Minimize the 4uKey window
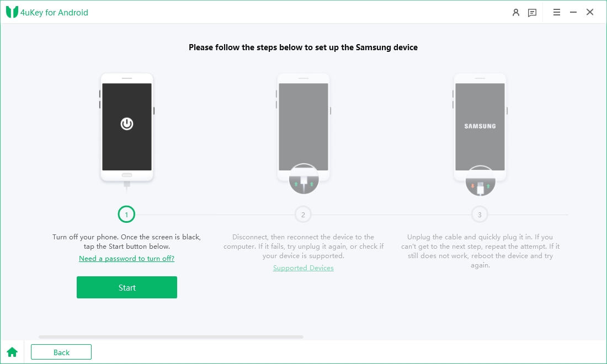 point(573,12)
